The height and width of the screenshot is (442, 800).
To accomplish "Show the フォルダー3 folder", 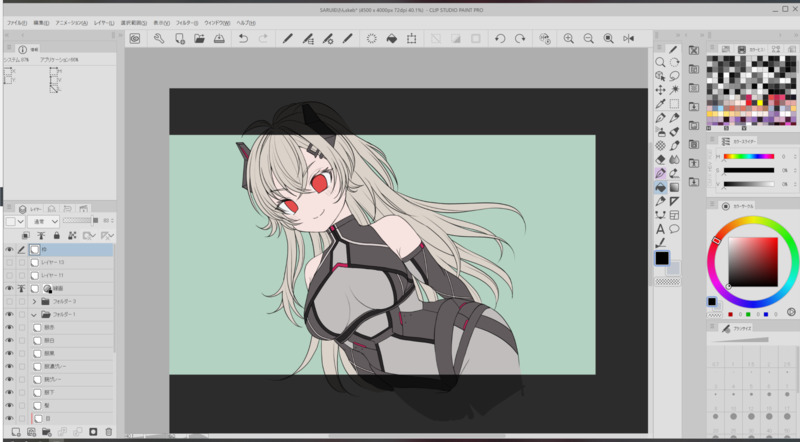I will coord(9,302).
